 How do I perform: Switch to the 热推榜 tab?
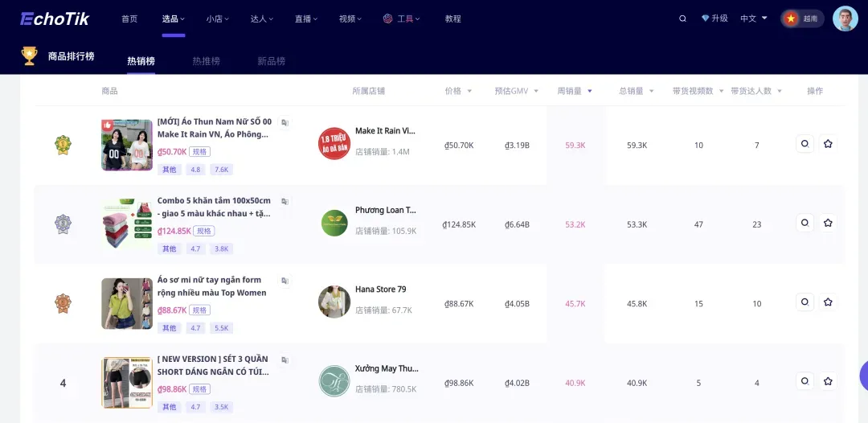206,61
